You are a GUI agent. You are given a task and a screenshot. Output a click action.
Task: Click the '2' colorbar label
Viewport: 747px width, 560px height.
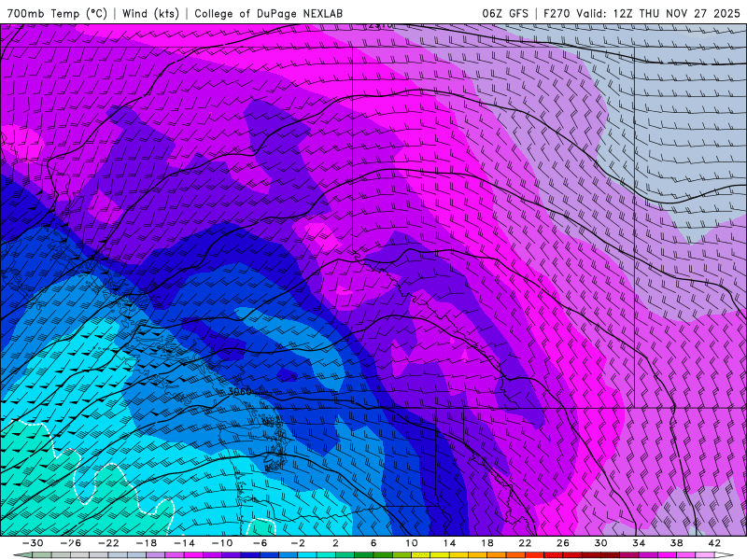point(335,543)
